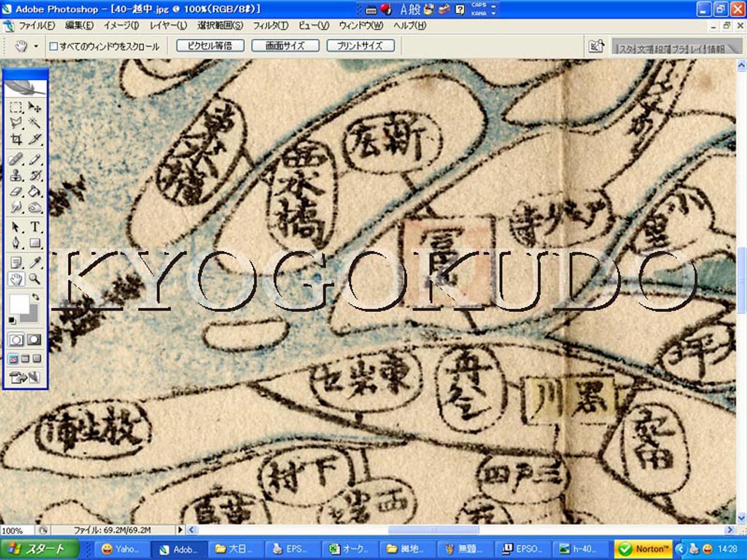
Task: Switch to Standard Screen mode
Action: [13, 359]
